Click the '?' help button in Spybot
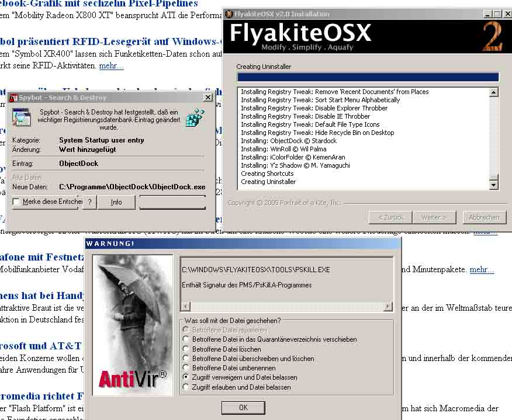The image size is (512, 420). [x=90, y=202]
